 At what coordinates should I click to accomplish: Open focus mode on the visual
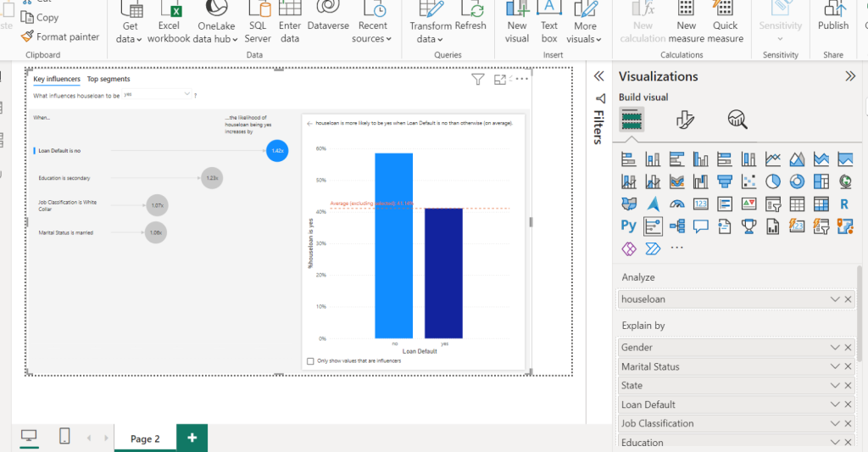tap(500, 80)
